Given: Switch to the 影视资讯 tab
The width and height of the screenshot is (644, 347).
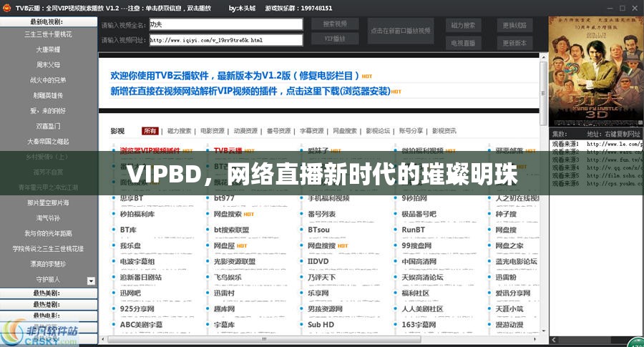Looking at the screenshot, I should pos(444,131).
